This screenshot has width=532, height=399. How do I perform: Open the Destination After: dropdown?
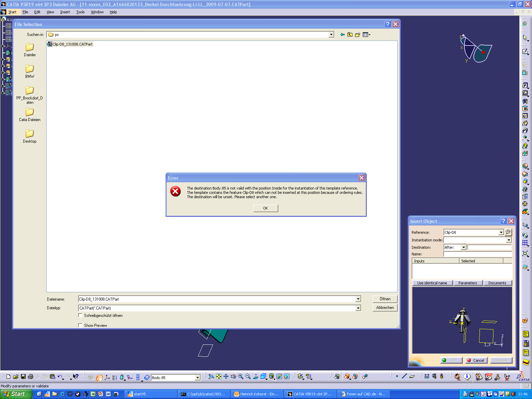[x=464, y=247]
